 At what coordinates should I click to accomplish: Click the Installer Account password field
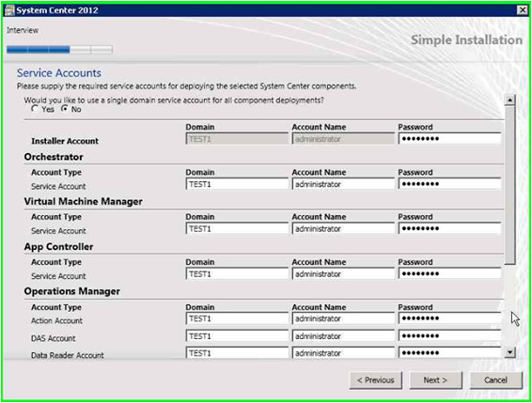pyautogui.click(x=449, y=138)
